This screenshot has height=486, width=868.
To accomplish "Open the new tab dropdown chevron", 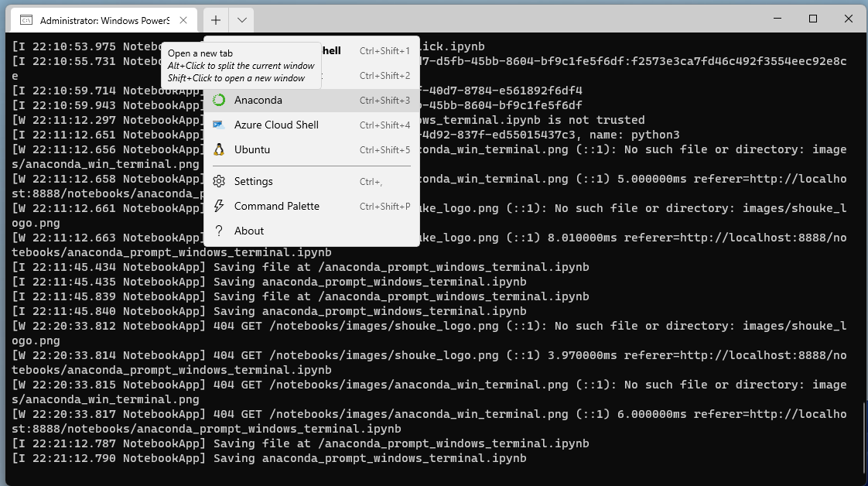I will coord(242,20).
